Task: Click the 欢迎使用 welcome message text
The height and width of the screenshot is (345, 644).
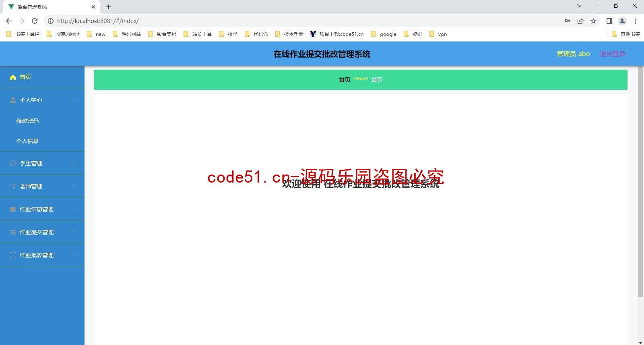Action: pos(361,184)
